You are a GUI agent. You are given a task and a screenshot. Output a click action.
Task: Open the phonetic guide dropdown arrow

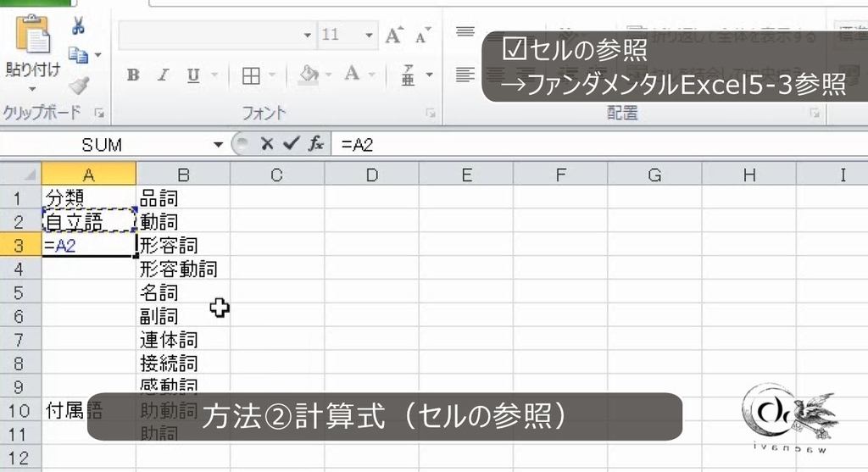click(x=430, y=75)
